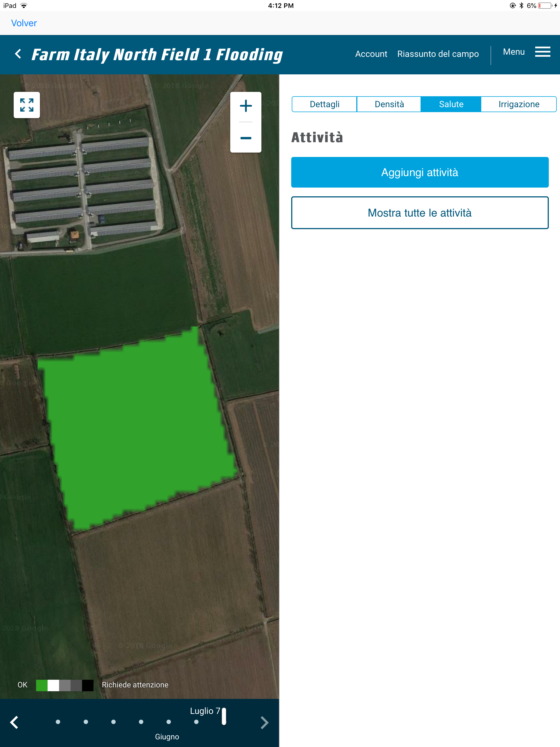Tap the battery indicator in status bar
Viewport: 560px width, 747px height.
click(546, 5)
